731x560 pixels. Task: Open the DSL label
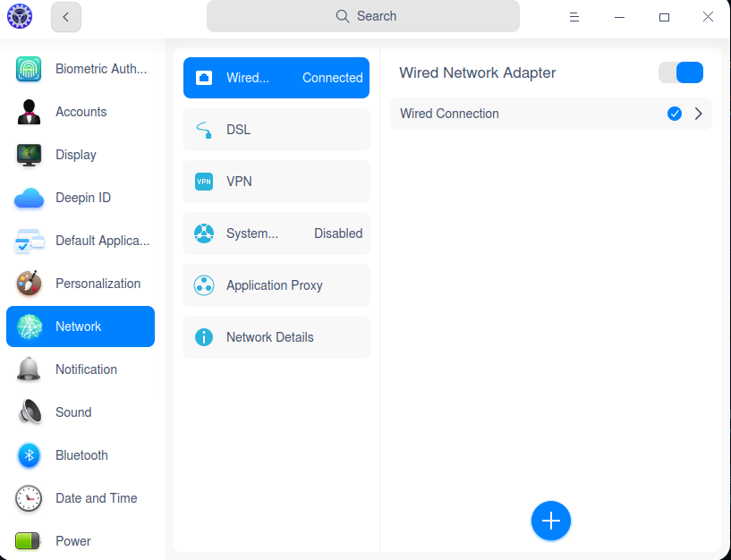tap(238, 130)
